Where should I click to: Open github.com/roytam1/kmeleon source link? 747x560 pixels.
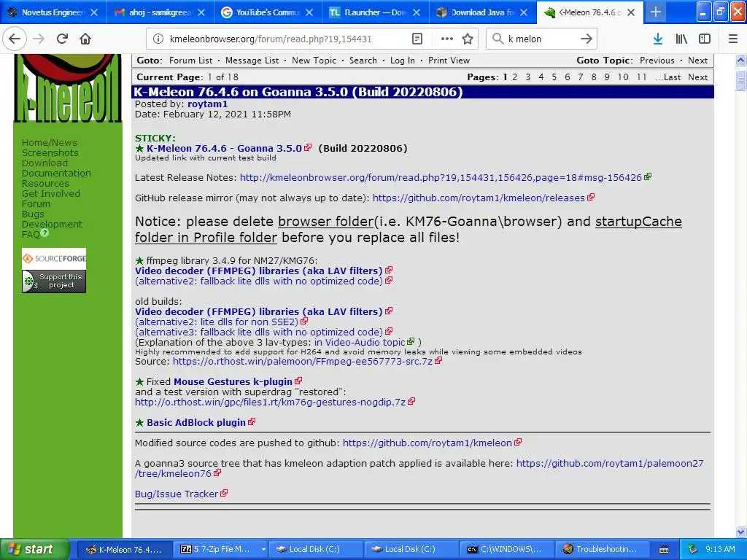[427, 443]
